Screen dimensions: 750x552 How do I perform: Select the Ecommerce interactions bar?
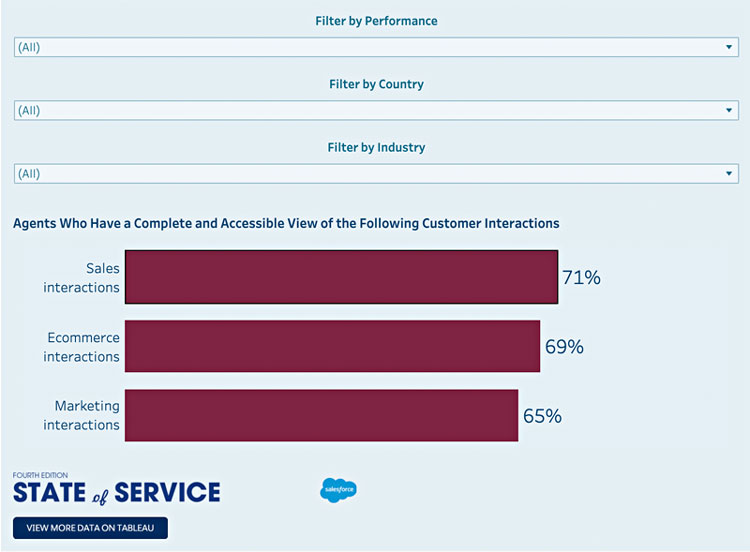(332, 346)
